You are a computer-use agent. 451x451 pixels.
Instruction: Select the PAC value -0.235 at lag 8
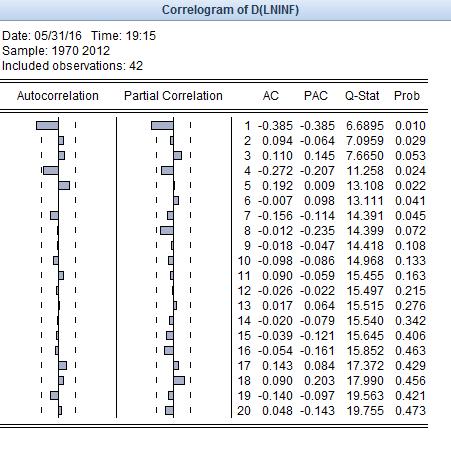[x=317, y=231]
